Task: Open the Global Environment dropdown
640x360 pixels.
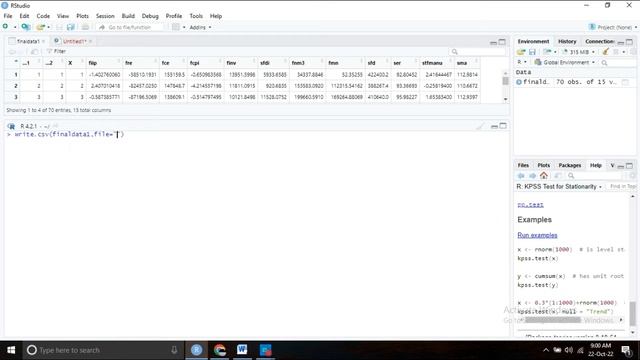Action: (564, 62)
